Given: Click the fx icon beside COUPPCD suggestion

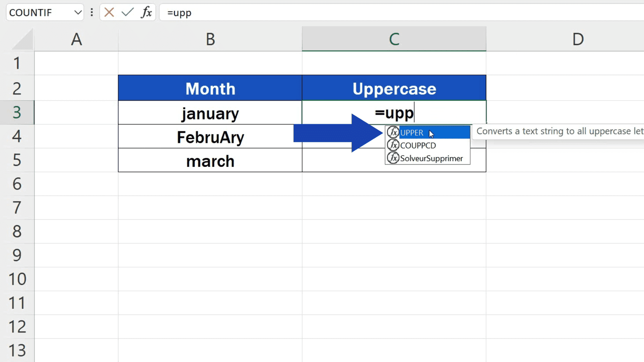Looking at the screenshot, I should click(x=392, y=145).
